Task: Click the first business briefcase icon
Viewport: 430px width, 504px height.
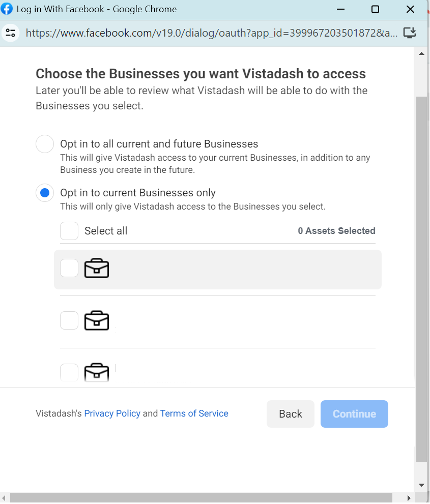Action: (97, 268)
